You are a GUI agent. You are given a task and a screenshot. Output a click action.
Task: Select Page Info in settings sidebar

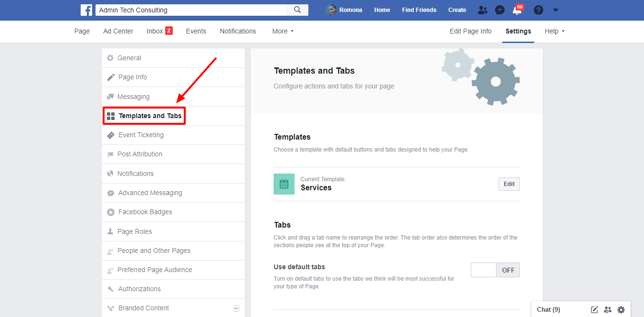[x=173, y=77]
